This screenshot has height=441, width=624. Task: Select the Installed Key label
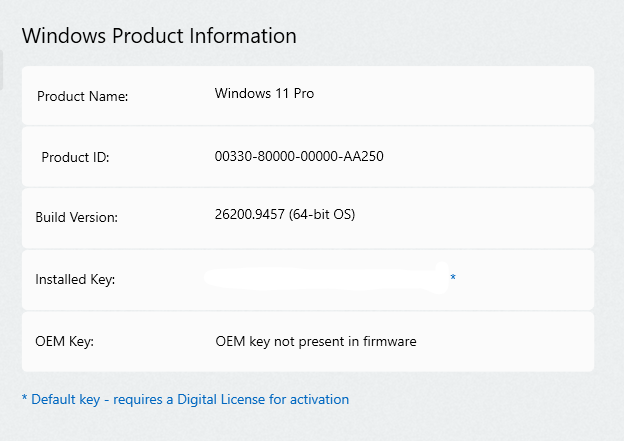coord(75,279)
